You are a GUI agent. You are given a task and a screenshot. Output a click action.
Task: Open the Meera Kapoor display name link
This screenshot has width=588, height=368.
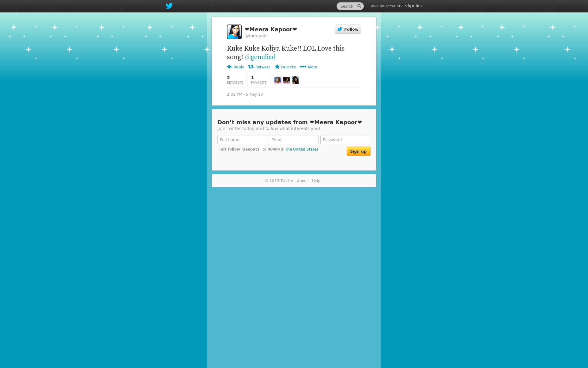click(271, 29)
